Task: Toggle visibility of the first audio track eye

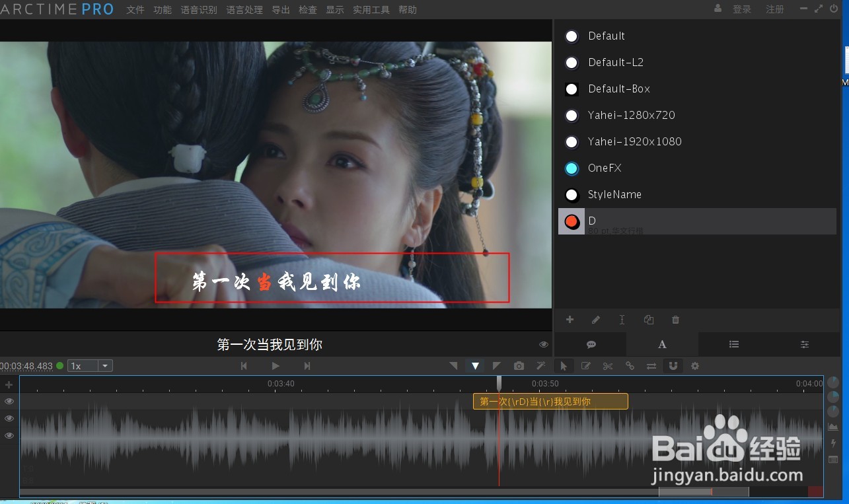Action: pos(9,400)
